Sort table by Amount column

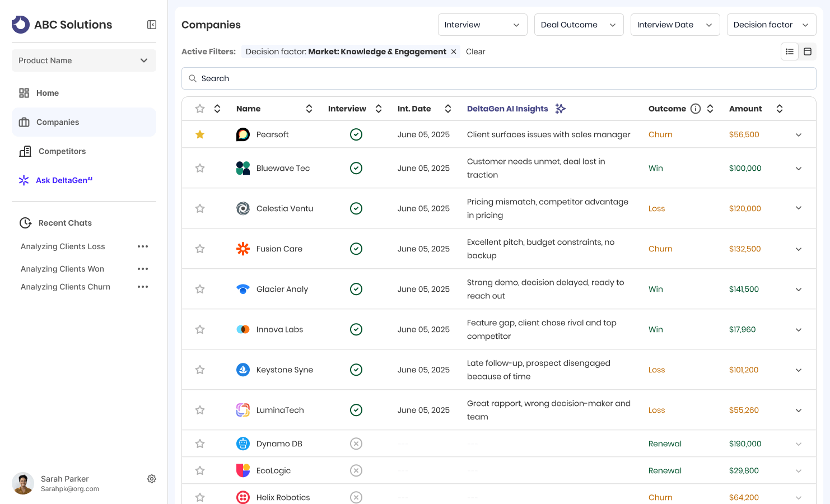(x=779, y=109)
